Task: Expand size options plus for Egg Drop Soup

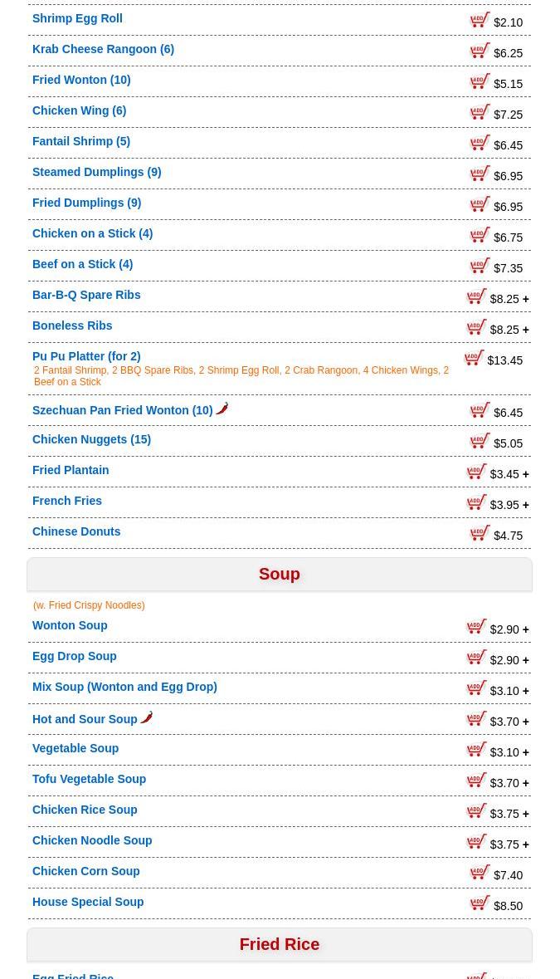Action: point(526,661)
